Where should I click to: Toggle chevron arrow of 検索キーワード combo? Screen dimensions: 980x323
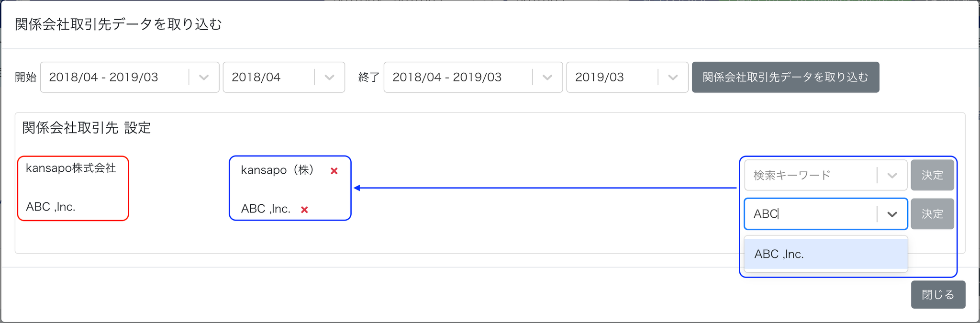[x=892, y=176]
